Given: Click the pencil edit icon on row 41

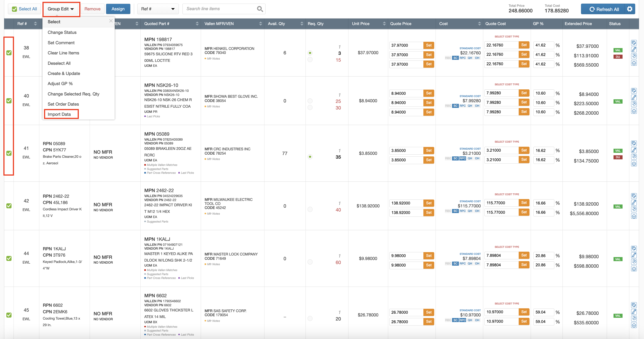Looking at the screenshot, I should click(x=634, y=150).
